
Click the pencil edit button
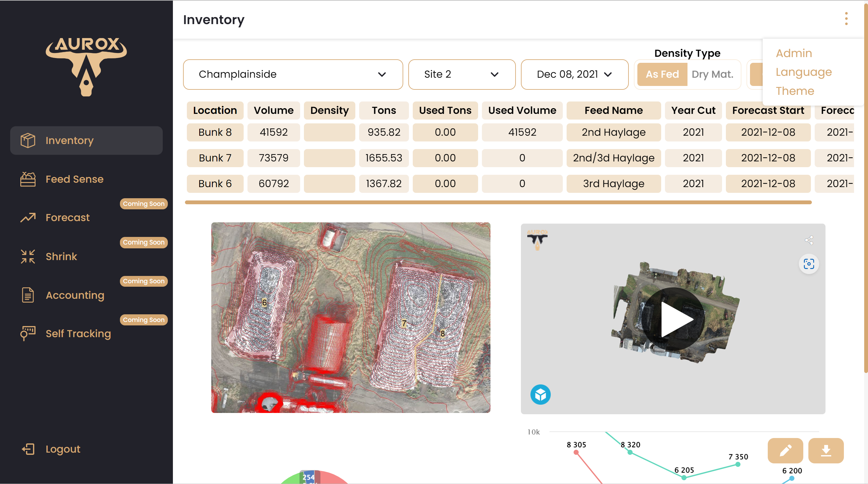[x=785, y=451]
